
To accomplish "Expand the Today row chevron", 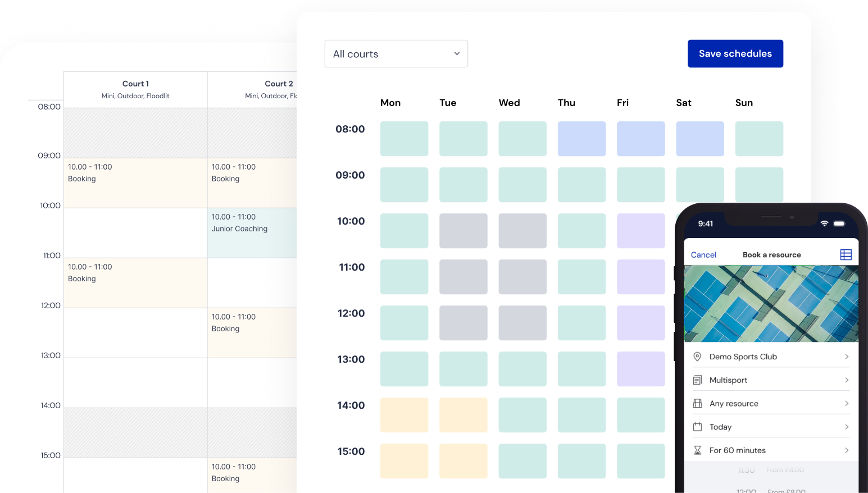I will tap(847, 427).
